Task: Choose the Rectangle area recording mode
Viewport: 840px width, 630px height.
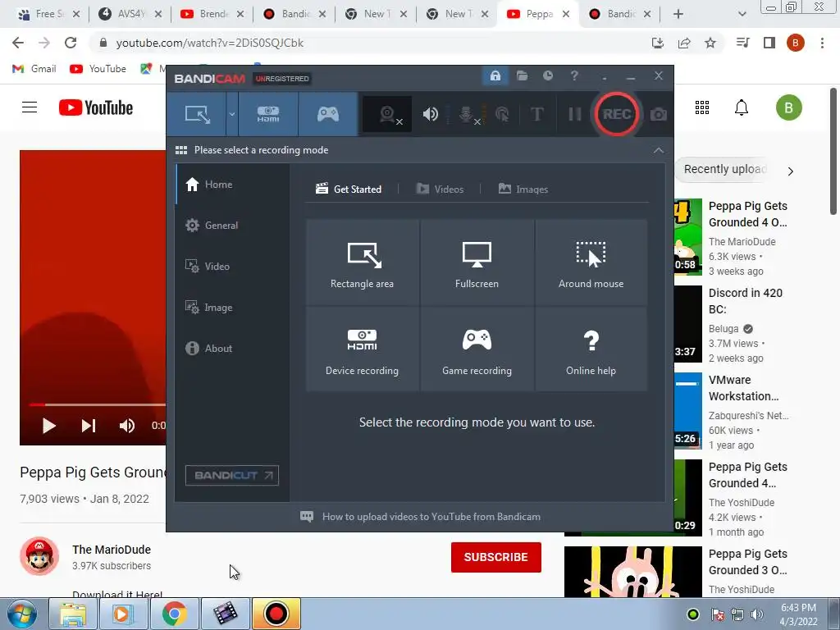Action: [362, 262]
